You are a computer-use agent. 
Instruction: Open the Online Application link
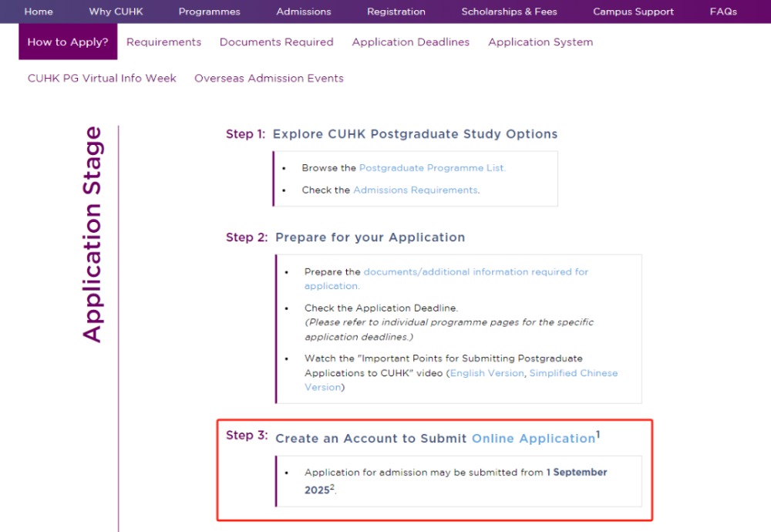pyautogui.click(x=533, y=439)
